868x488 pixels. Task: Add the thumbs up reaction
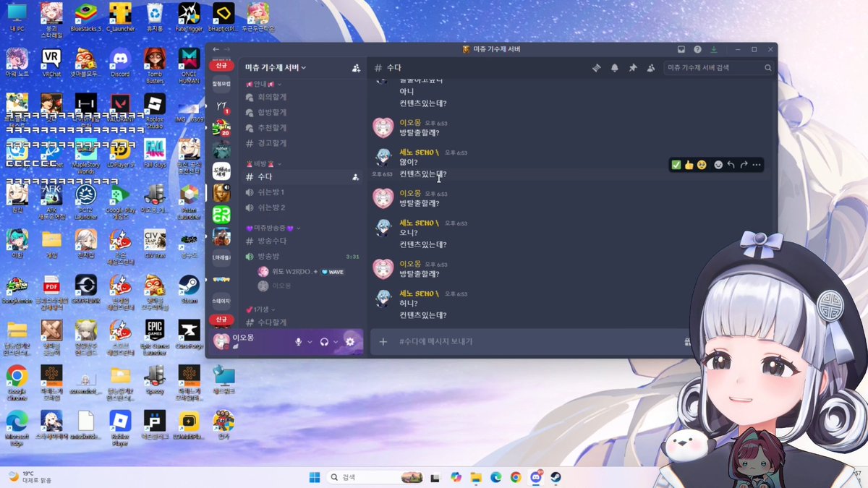coord(689,165)
